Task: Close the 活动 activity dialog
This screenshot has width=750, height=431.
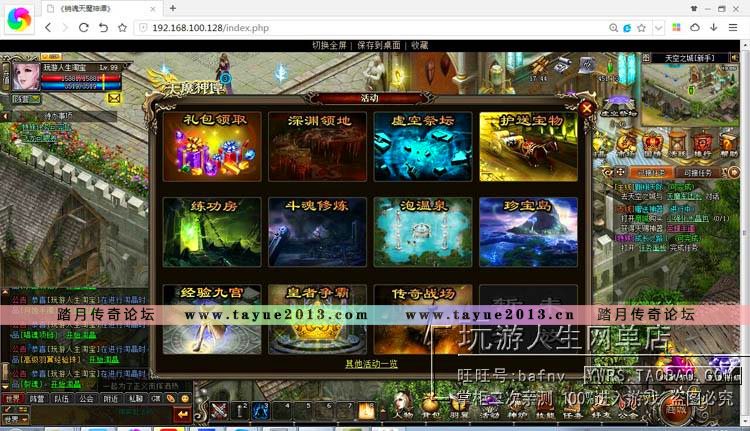Action: [586, 108]
